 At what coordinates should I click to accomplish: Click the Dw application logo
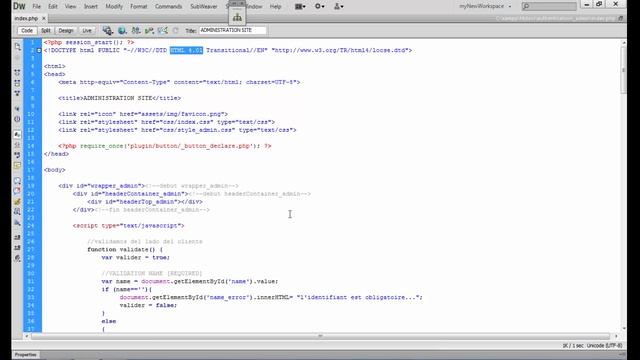[19, 6]
